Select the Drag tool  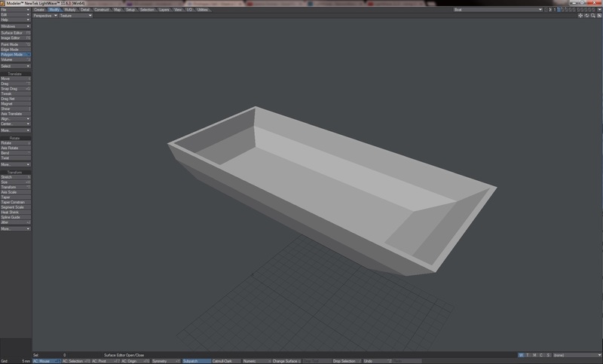pyautogui.click(x=15, y=84)
